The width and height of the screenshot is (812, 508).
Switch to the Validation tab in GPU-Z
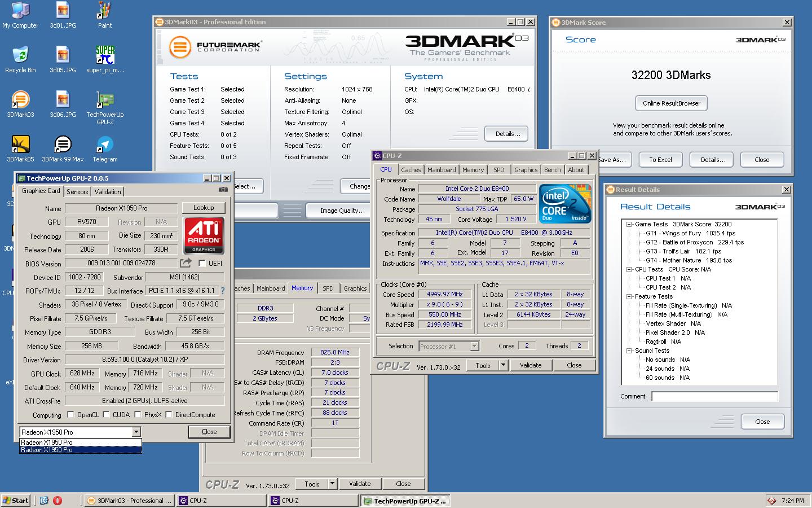[x=108, y=192]
